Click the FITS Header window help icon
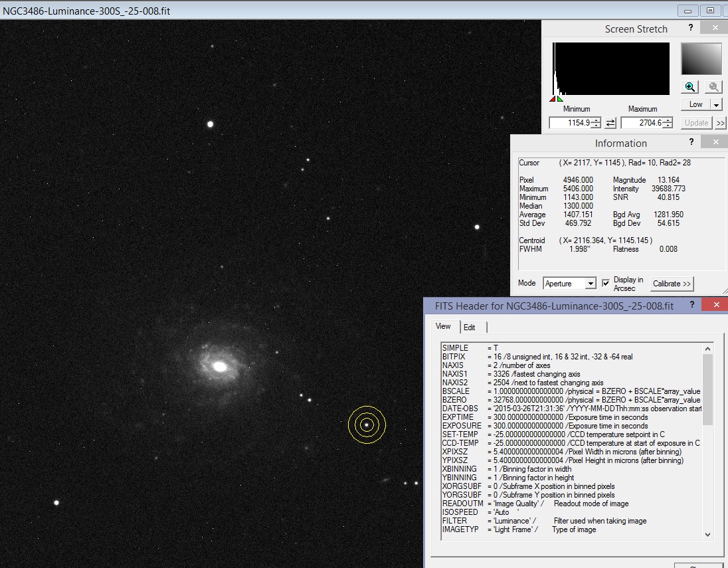The image size is (728, 568). tap(691, 304)
